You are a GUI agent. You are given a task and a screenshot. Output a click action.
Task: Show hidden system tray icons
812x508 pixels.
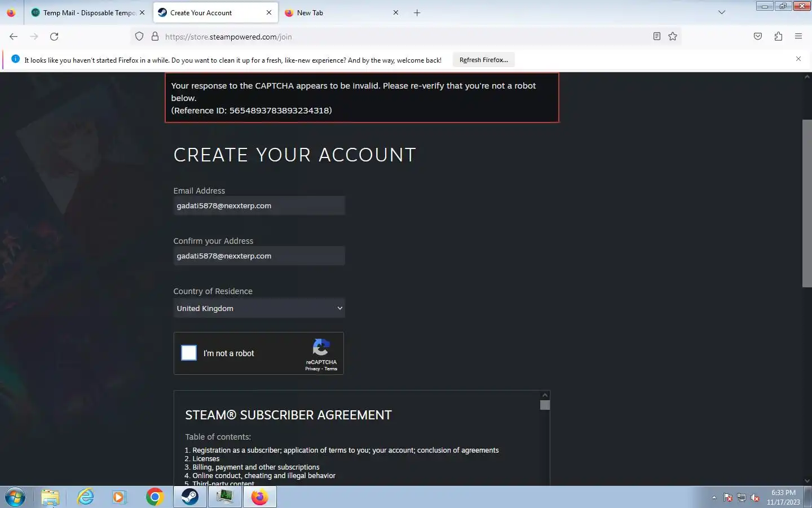[714, 498]
